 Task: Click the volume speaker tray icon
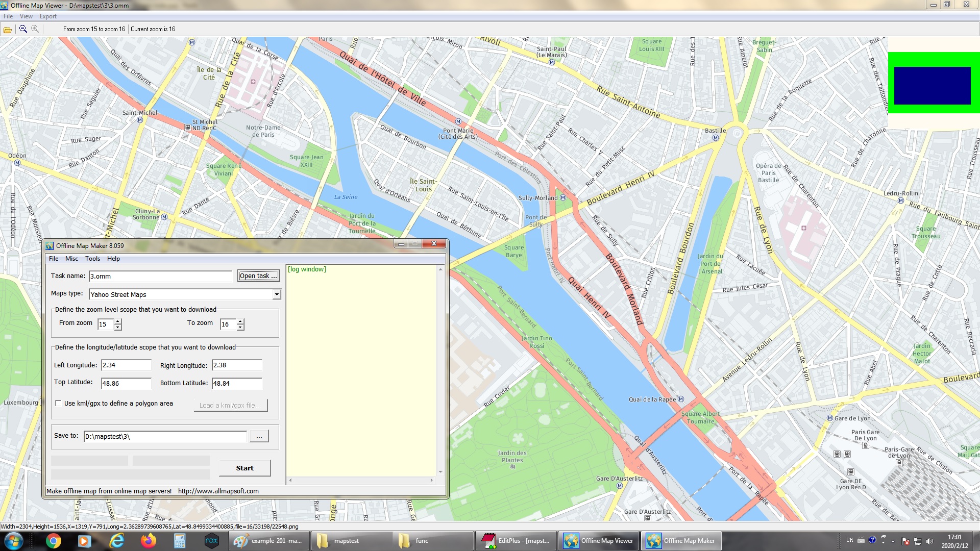(929, 541)
